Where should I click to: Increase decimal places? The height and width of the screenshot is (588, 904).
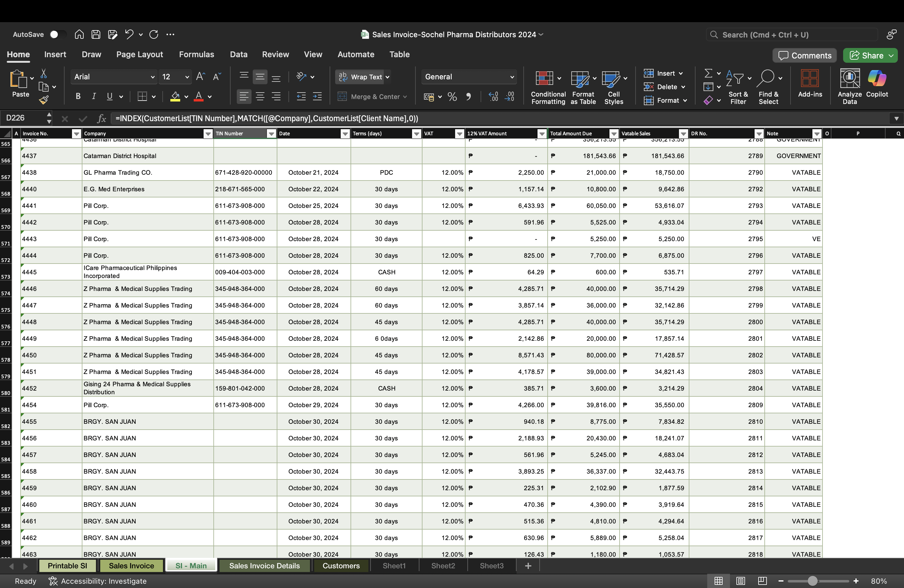point(494,97)
